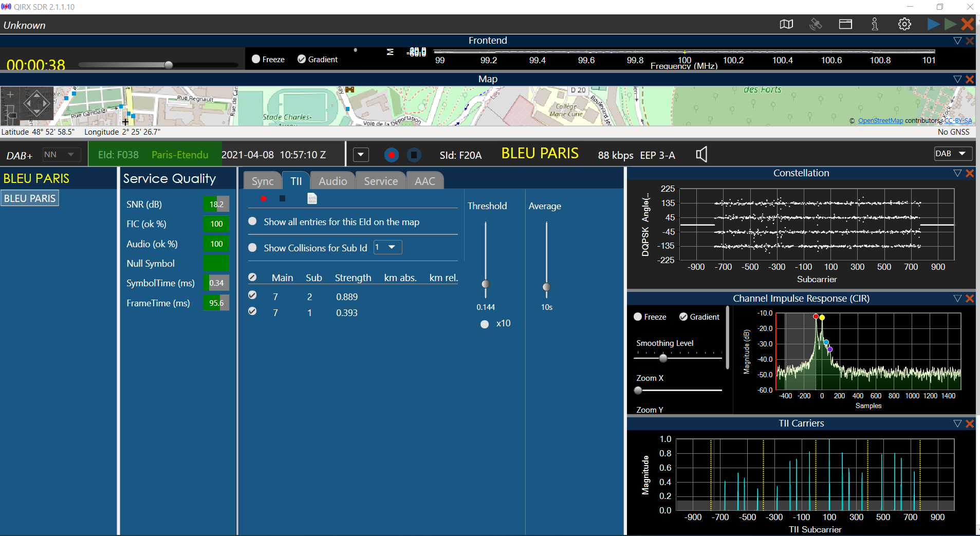Toggle the select-all checkbox in TII table header
This screenshot has height=536, width=980.
point(252,278)
